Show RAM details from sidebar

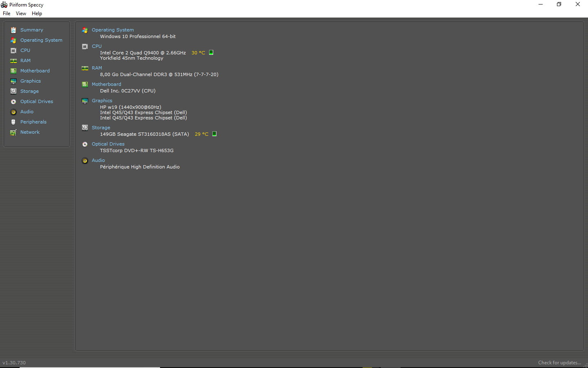point(25,61)
